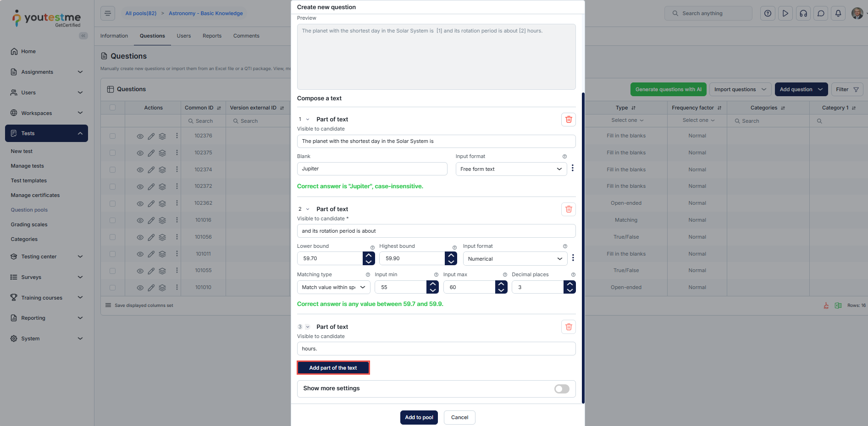Collapse the Tests sidebar section

46,133
